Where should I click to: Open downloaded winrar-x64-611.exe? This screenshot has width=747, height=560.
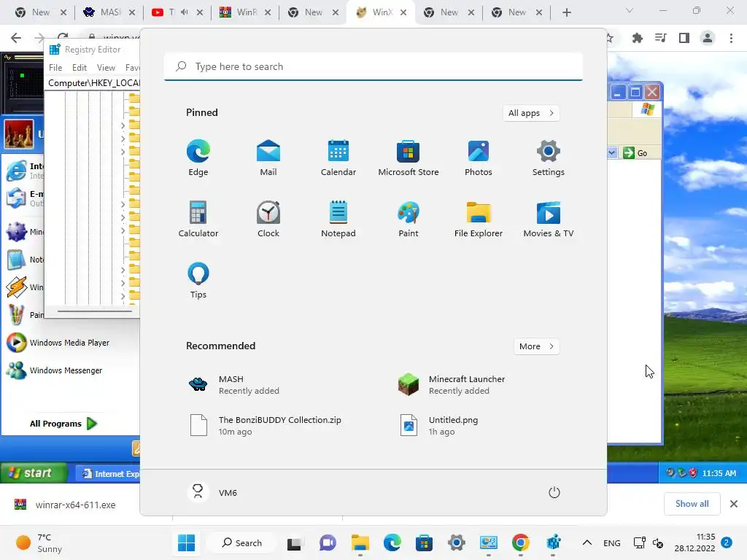tap(65, 505)
